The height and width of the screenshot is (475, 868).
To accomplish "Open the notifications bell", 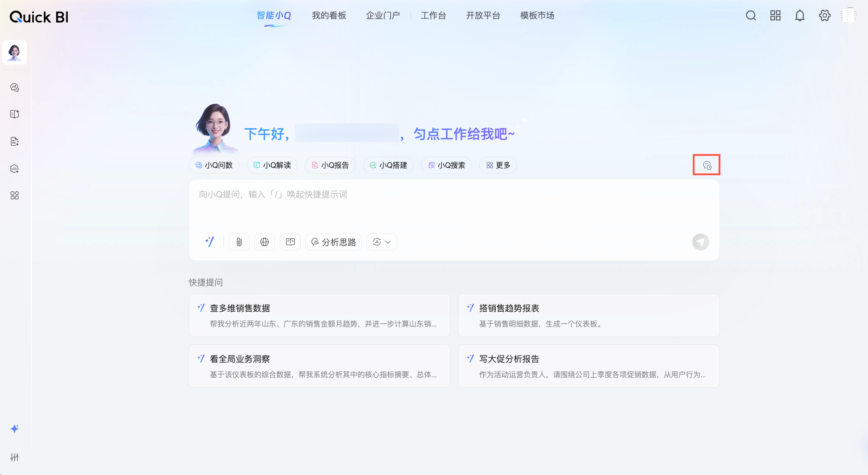I will [x=800, y=16].
